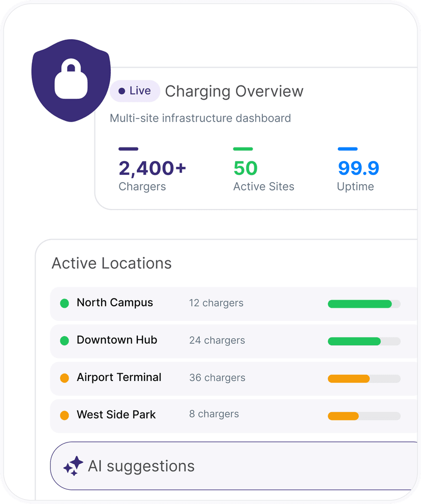Click the orange status dot for Airport Terminal

[x=65, y=378]
